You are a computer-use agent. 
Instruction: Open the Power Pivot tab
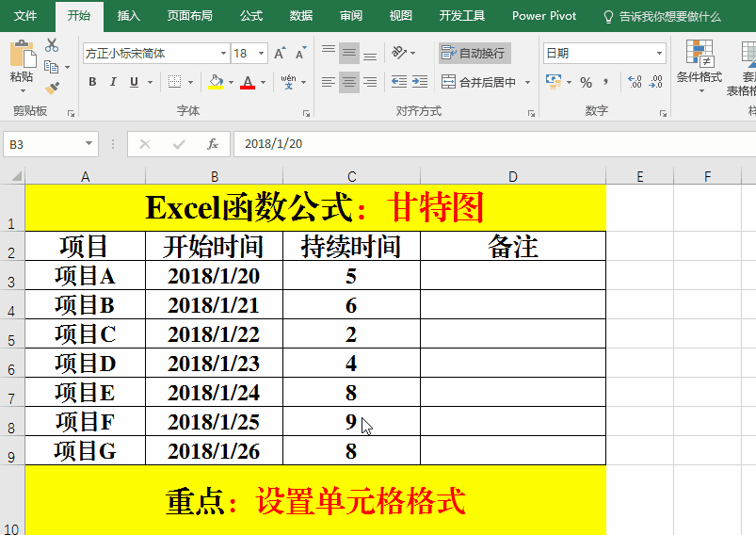pyautogui.click(x=544, y=16)
